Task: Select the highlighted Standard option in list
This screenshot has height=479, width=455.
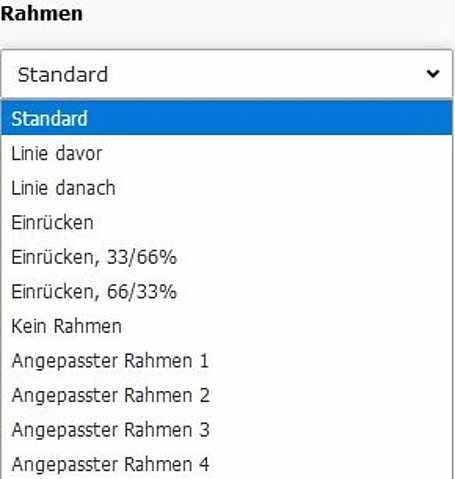Action: tap(227, 118)
